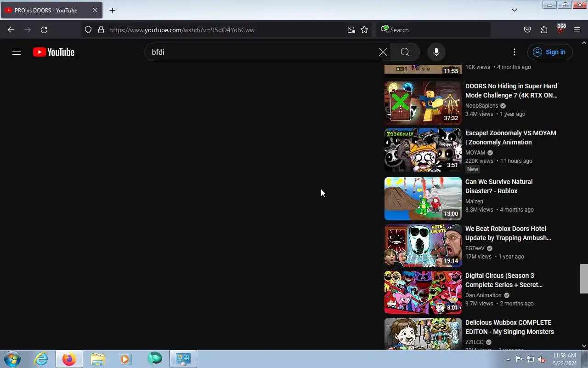Screen dimensions: 588x368
Task: Open Windows Explorer folder from taskbar
Action: pos(98,359)
